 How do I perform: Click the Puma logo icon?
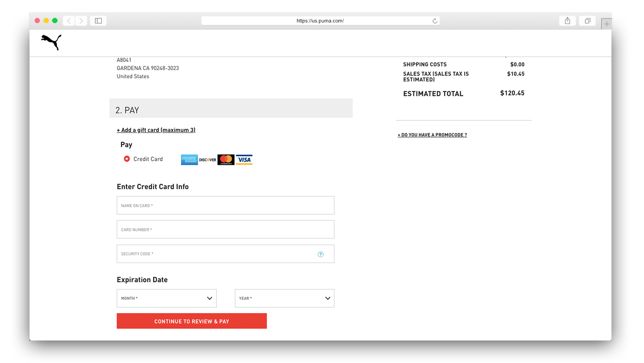tap(51, 43)
